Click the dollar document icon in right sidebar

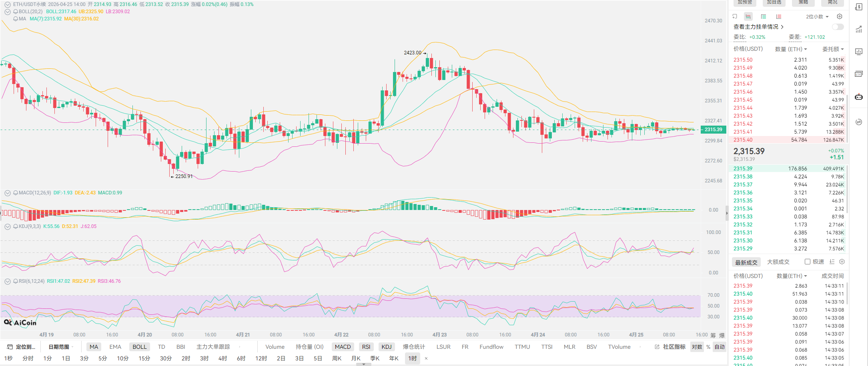(x=859, y=7)
